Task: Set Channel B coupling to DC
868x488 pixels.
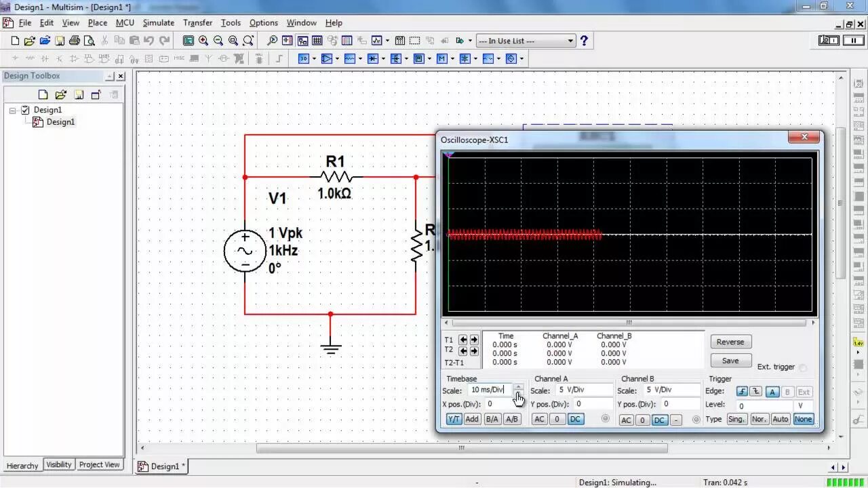Action: tap(659, 420)
